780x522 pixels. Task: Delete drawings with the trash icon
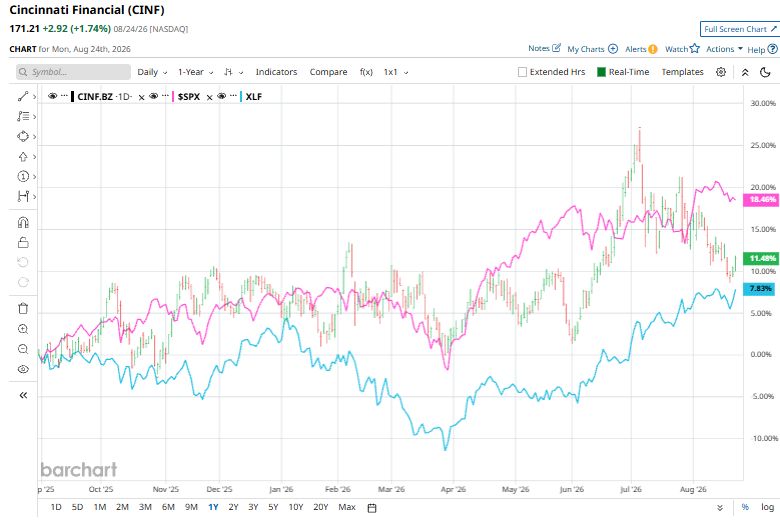(23, 309)
